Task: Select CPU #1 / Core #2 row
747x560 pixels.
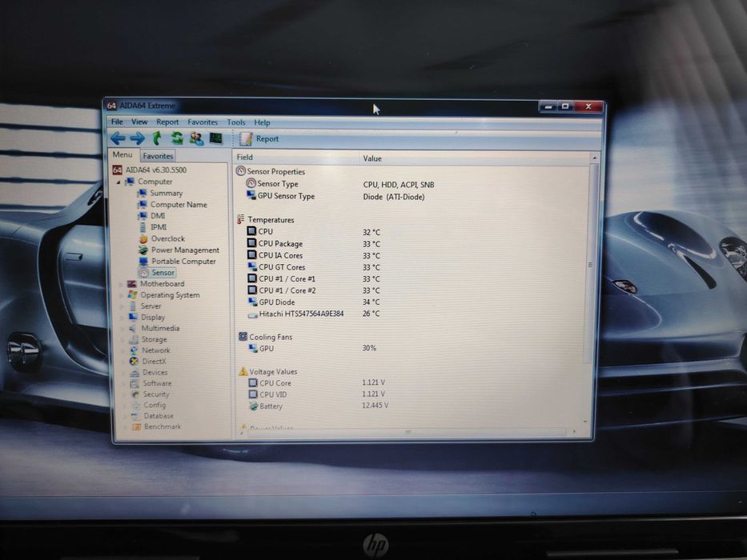Action: (314, 290)
